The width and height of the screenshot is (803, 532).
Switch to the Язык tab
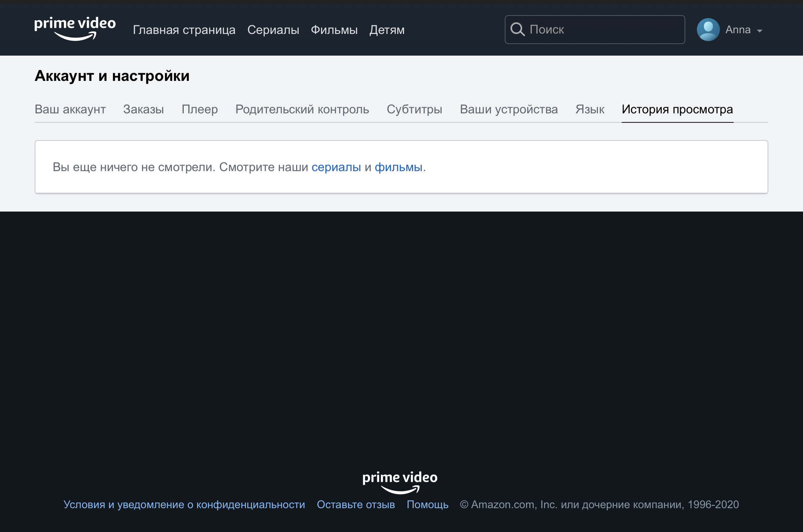coord(590,109)
